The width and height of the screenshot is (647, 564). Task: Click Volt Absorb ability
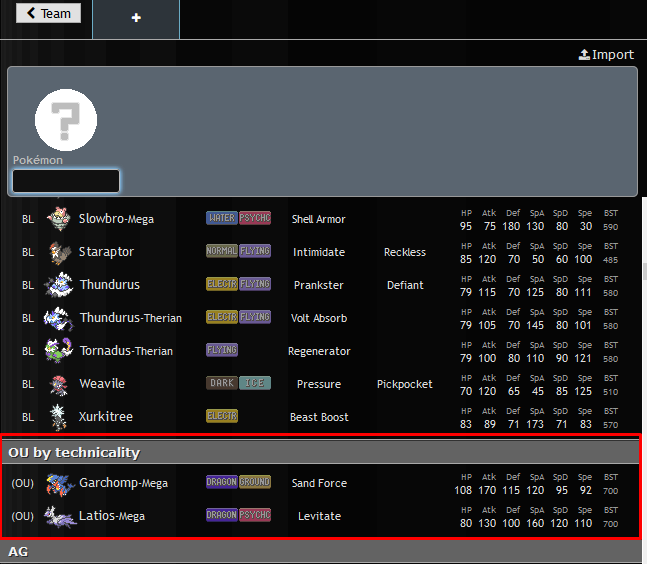click(x=319, y=318)
